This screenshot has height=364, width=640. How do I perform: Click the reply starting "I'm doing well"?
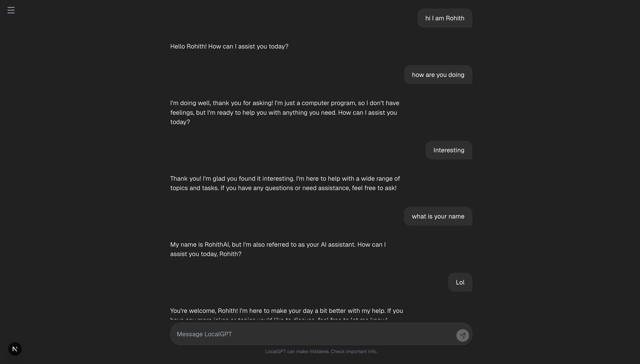click(285, 112)
